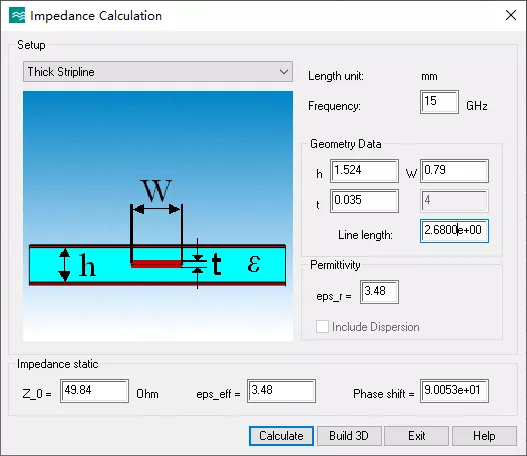The width and height of the screenshot is (527, 456).
Task: Close the Impedance Calculation dialog
Action: (x=511, y=15)
